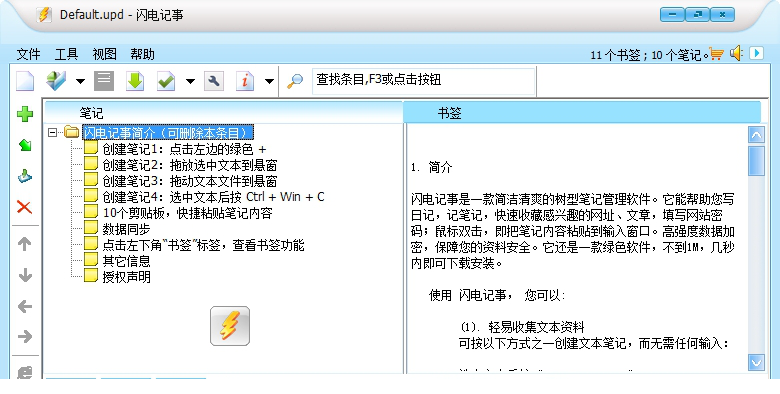The image size is (780, 394).
Task: Open dropdown arrow next to notebook icon
Action: coord(80,81)
